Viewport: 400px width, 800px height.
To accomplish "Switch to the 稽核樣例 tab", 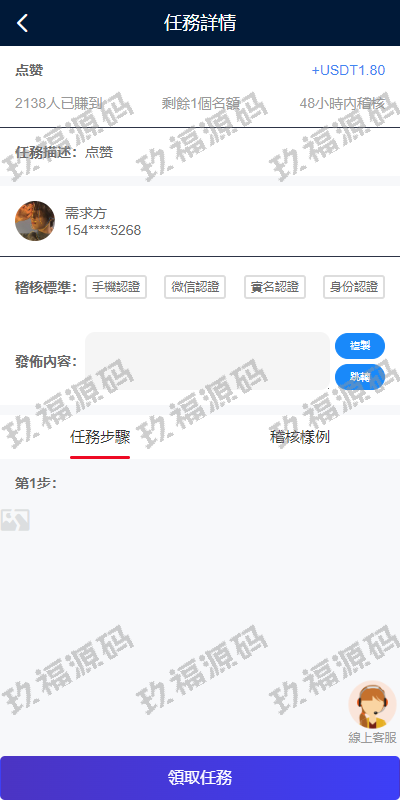I will 300,437.
